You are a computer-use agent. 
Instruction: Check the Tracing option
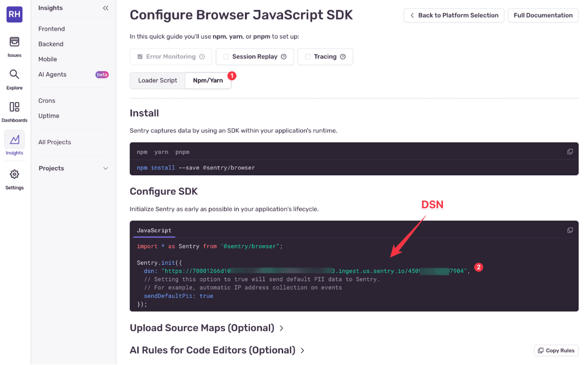tap(309, 56)
